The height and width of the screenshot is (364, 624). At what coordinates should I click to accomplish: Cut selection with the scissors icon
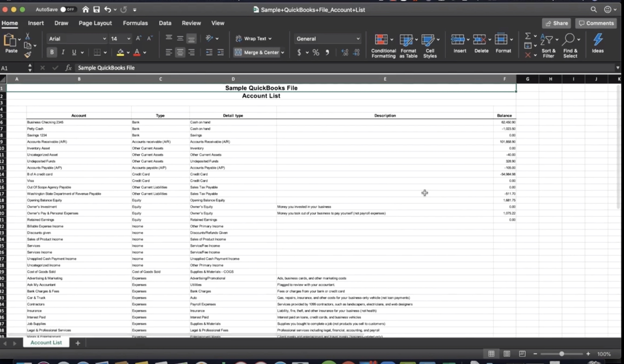pos(28,36)
